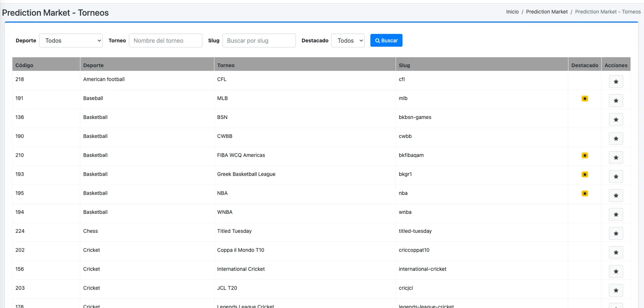
Task: Click the Slug column header
Action: click(482, 64)
